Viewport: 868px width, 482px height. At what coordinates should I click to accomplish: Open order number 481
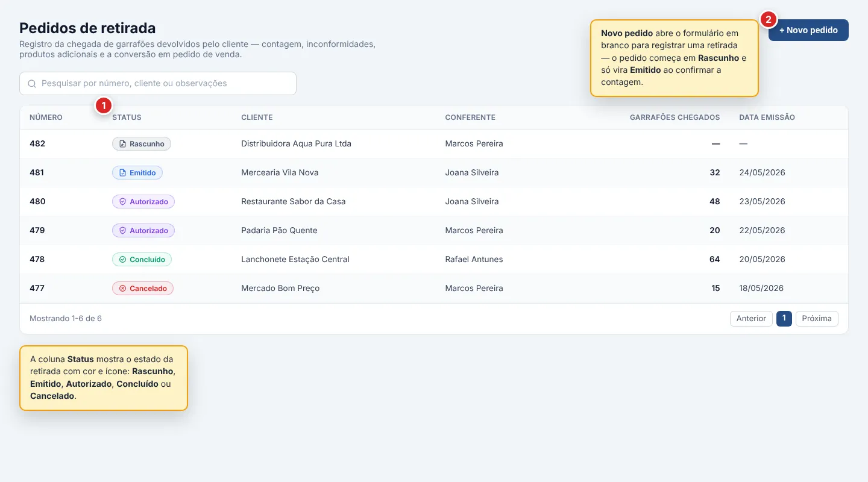pos(37,173)
